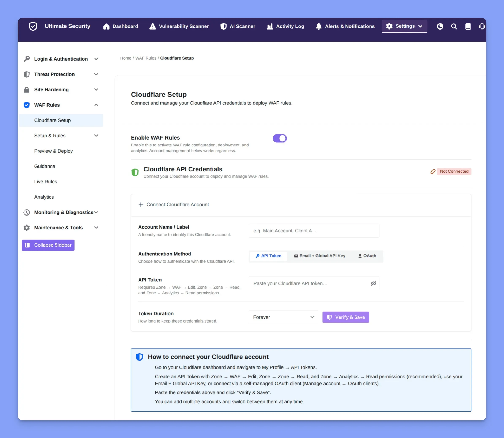Image resolution: width=504 pixels, height=438 pixels.
Task: Click the Not Connected status badge
Action: point(454,172)
